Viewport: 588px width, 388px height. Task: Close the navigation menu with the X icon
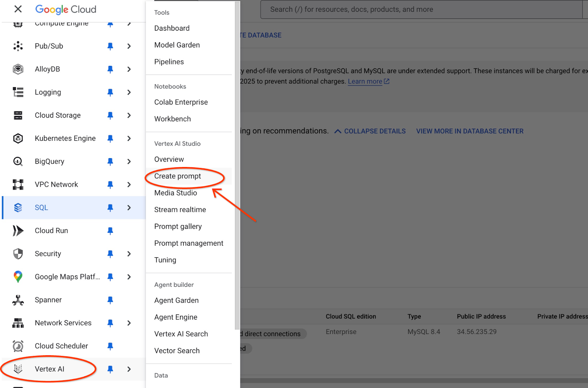pos(18,9)
